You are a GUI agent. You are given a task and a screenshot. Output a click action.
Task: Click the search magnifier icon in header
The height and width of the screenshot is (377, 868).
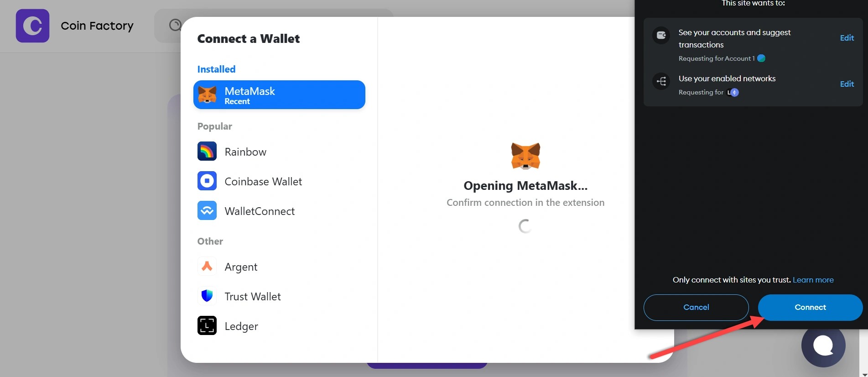pyautogui.click(x=175, y=25)
